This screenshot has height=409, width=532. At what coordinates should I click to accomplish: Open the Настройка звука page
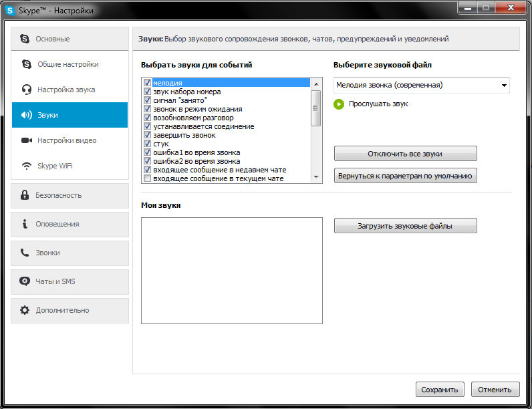(70, 90)
